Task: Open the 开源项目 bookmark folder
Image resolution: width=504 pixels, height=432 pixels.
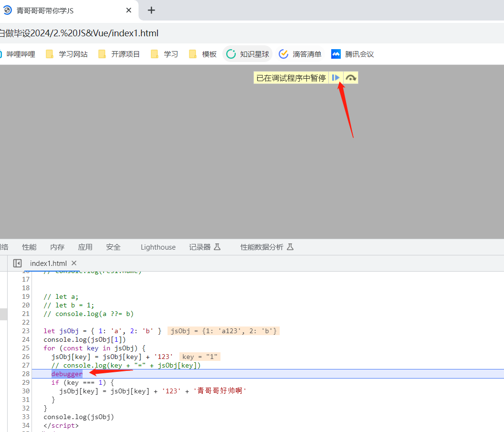Action: tap(119, 54)
